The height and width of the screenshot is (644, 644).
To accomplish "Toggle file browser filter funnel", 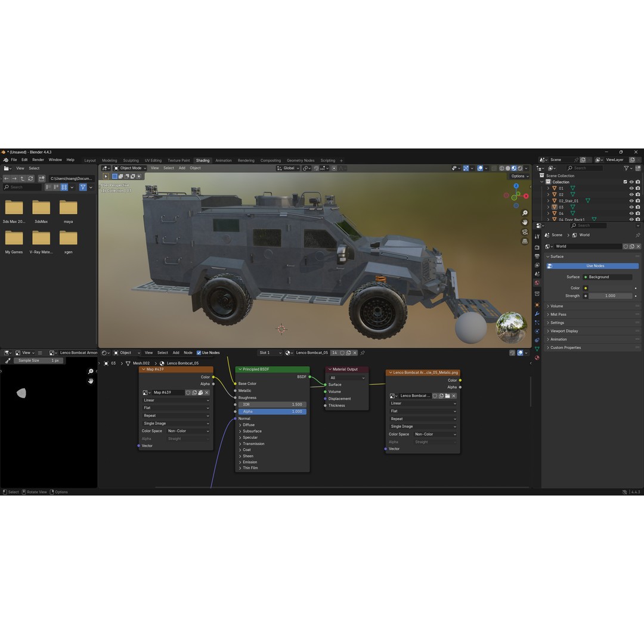I will point(83,187).
